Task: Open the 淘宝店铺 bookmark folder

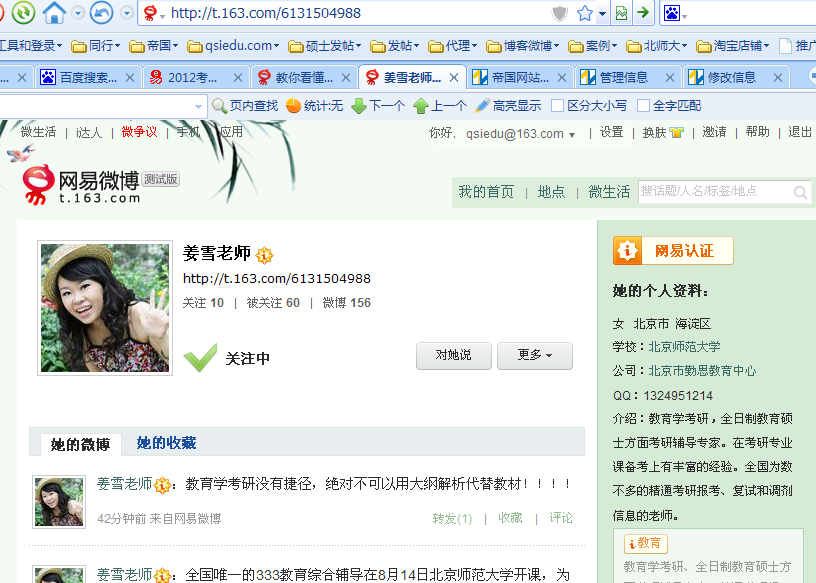Action: coord(732,46)
